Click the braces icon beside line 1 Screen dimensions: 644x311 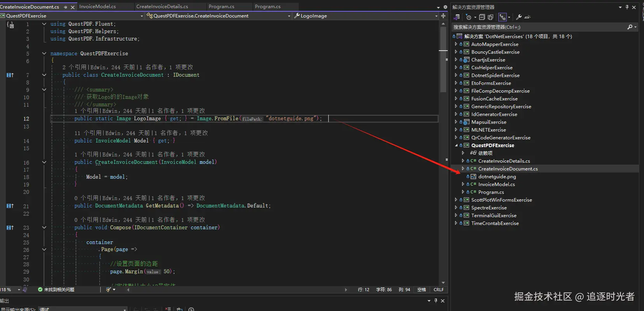tap(10, 25)
